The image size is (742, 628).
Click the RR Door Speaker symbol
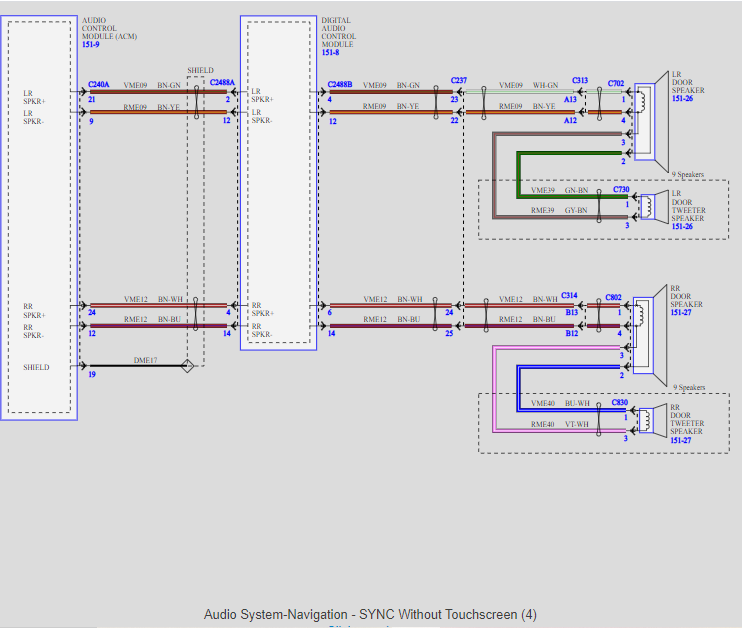[650, 336]
